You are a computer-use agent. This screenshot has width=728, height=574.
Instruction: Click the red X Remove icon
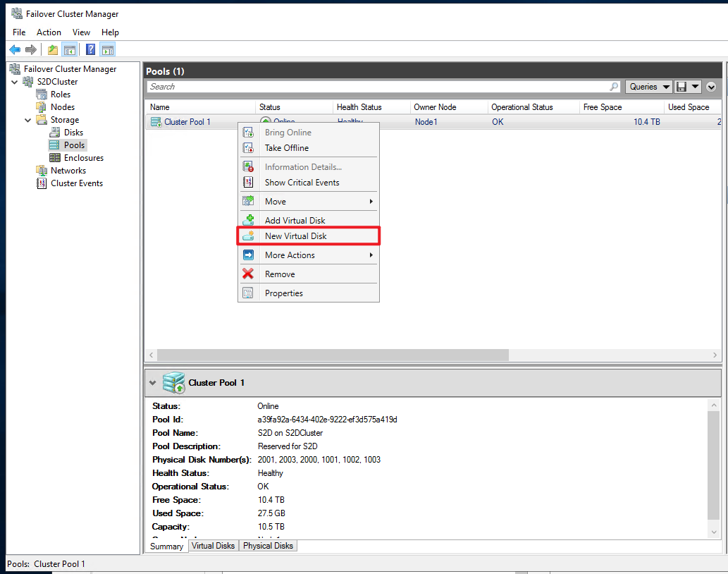(x=248, y=274)
